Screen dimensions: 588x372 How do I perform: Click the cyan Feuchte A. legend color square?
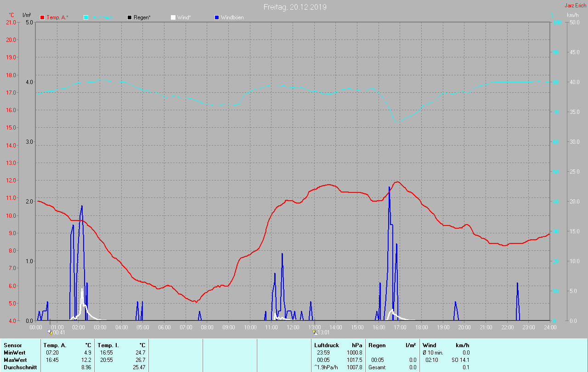tap(86, 17)
